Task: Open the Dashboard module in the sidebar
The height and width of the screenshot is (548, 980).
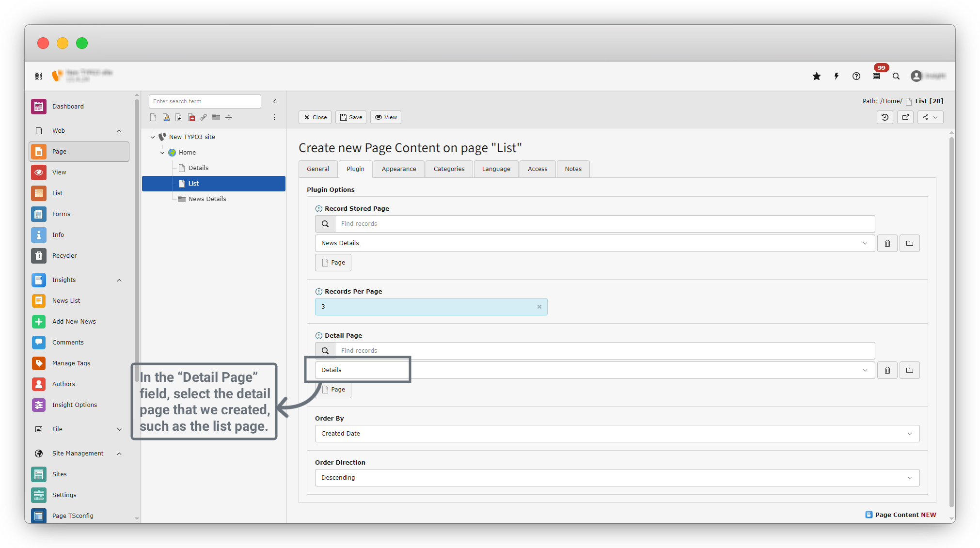Action: click(68, 107)
